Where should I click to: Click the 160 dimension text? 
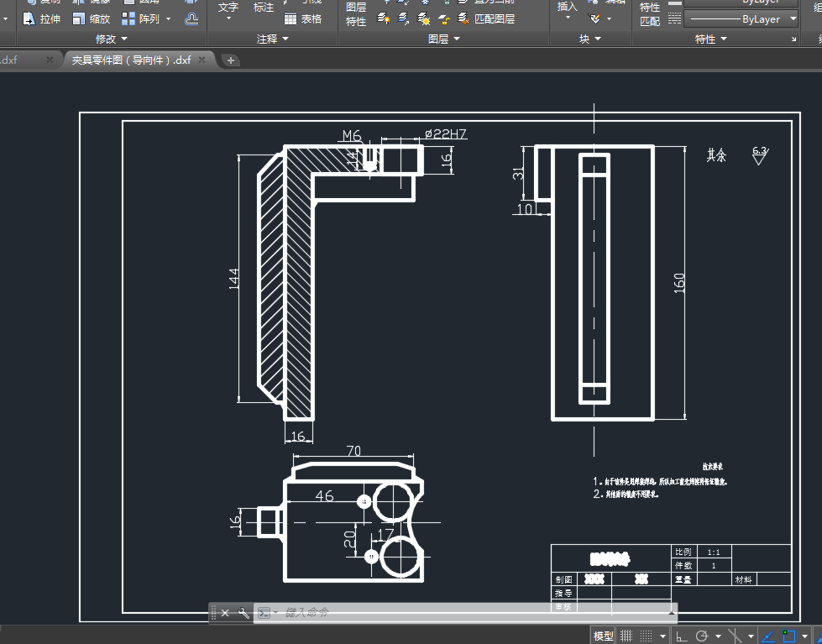click(x=679, y=283)
